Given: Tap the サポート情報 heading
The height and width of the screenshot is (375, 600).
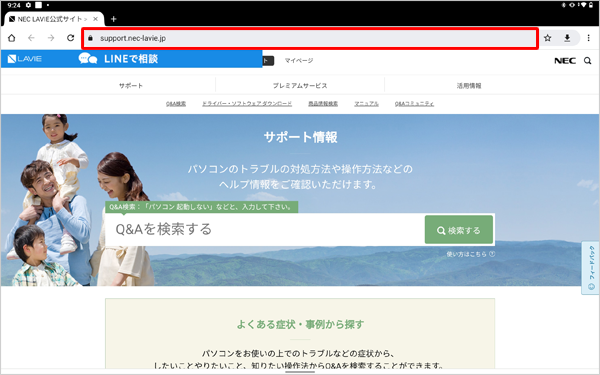Looking at the screenshot, I should pos(300,137).
